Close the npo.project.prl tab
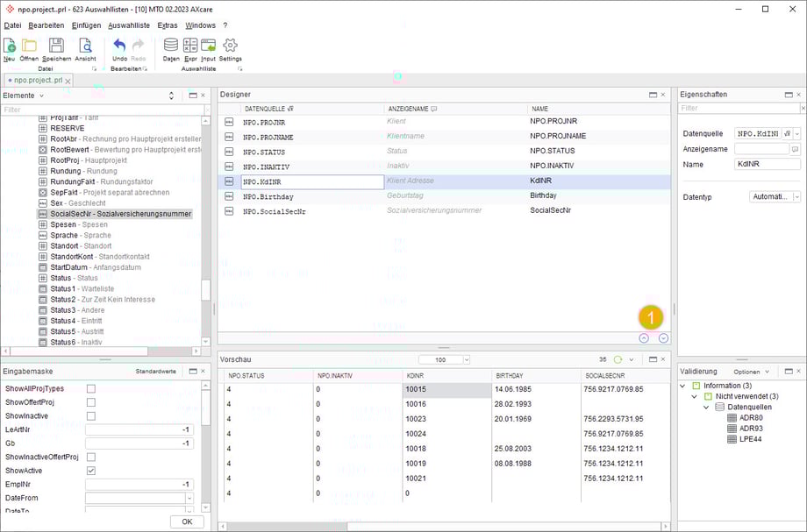This screenshot has height=532, width=807. 68,81
